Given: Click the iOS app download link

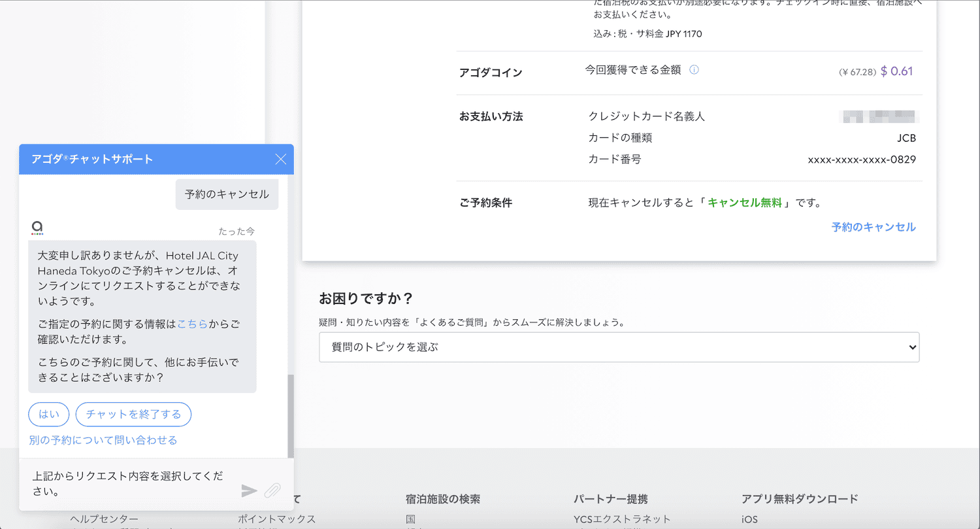Looking at the screenshot, I should (x=750, y=519).
